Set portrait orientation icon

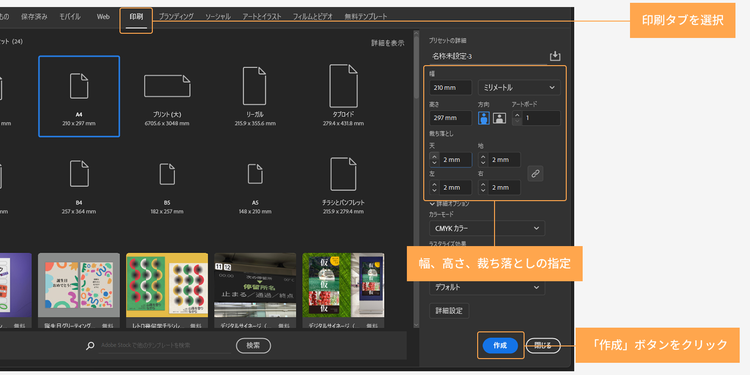[x=484, y=118]
